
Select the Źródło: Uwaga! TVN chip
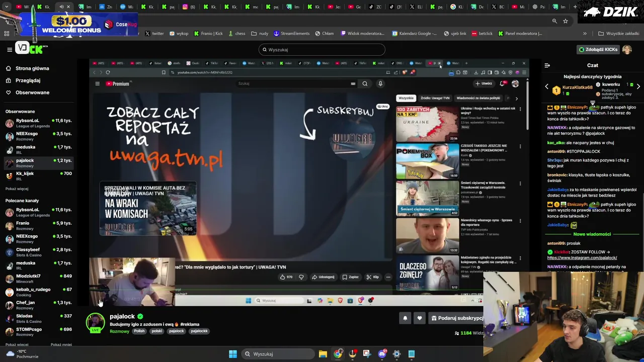tap(435, 98)
